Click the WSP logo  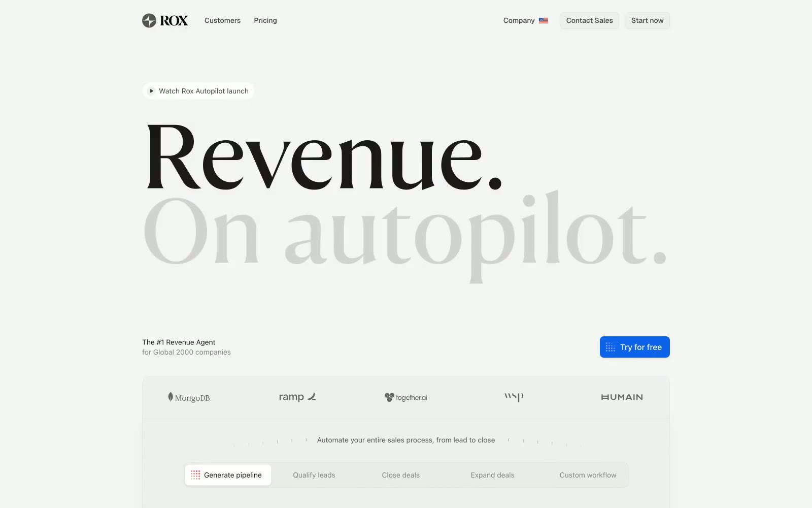[x=514, y=397]
